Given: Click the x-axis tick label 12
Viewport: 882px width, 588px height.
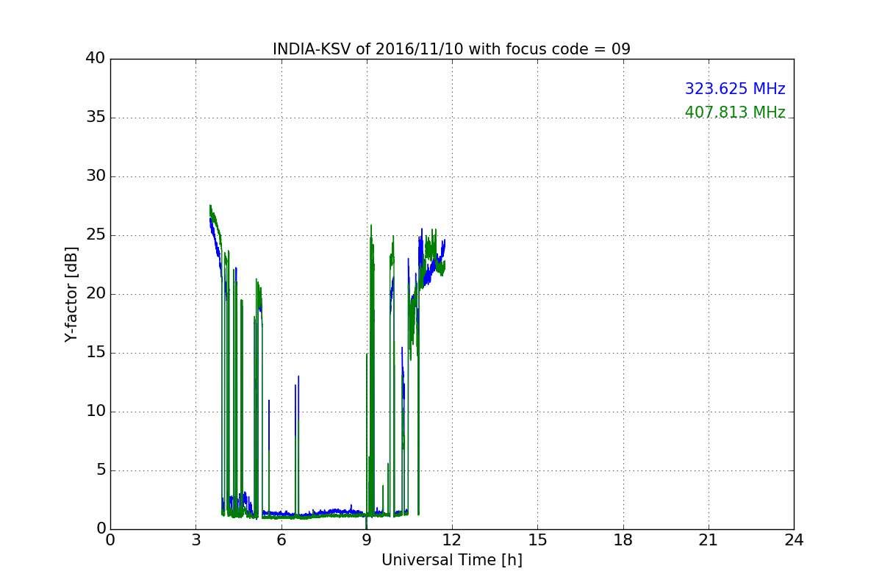Looking at the screenshot, I should point(452,540).
